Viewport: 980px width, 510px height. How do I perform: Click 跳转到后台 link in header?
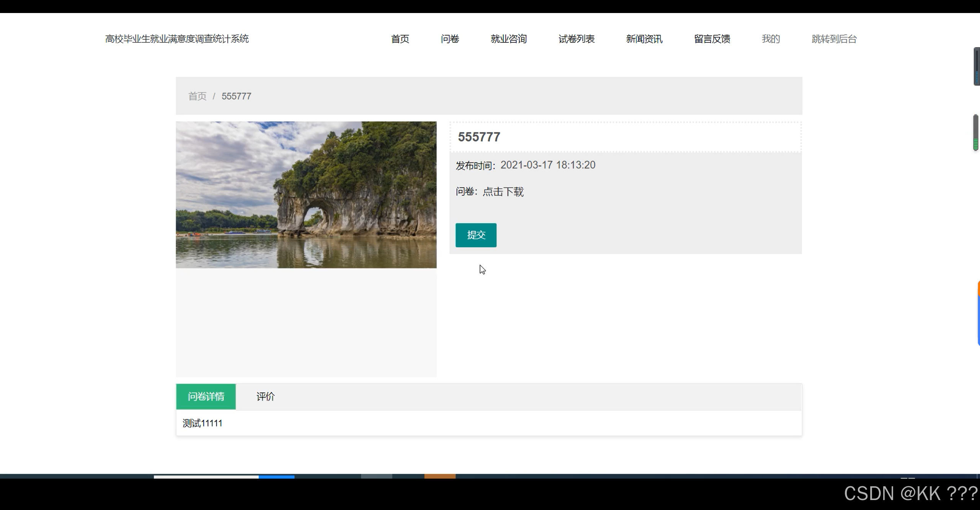pyautogui.click(x=834, y=39)
